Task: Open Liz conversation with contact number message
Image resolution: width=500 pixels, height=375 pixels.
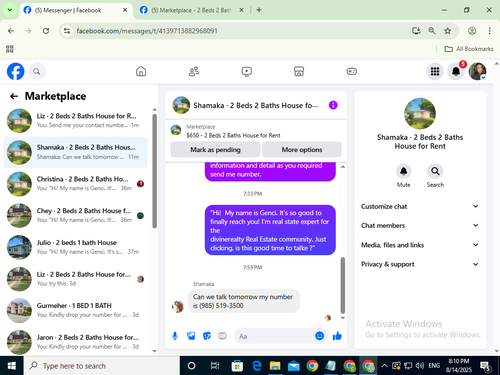Action: tap(75, 120)
